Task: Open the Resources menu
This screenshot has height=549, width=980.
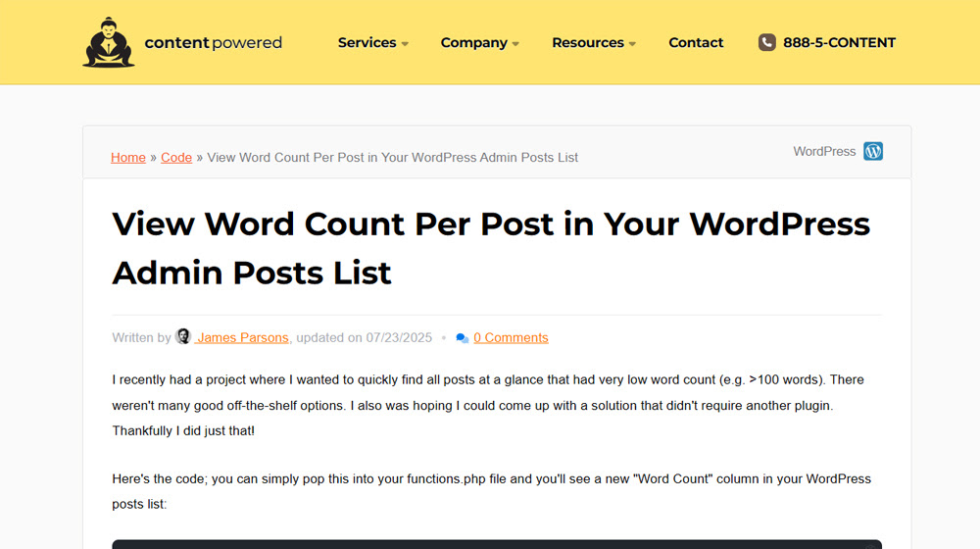Action: tap(594, 42)
